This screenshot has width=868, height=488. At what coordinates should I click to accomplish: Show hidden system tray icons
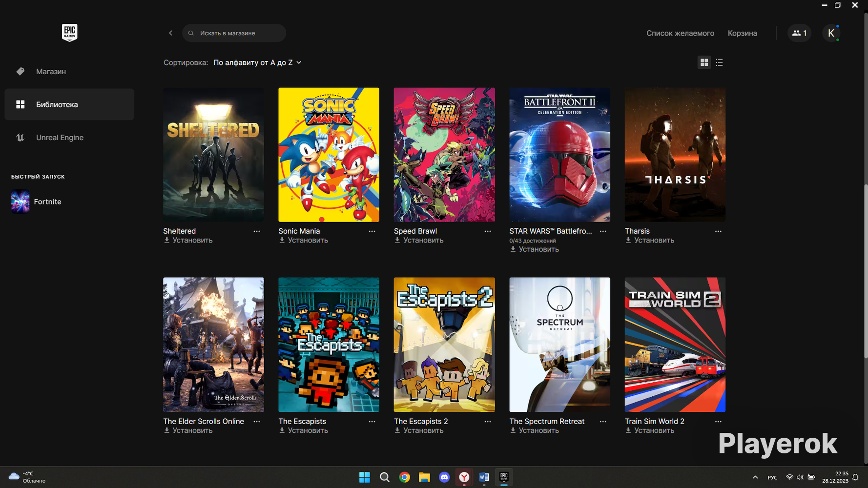(x=755, y=477)
